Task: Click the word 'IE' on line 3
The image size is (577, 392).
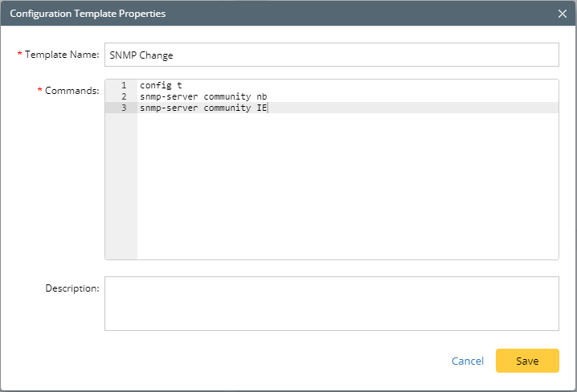Action: (x=261, y=108)
